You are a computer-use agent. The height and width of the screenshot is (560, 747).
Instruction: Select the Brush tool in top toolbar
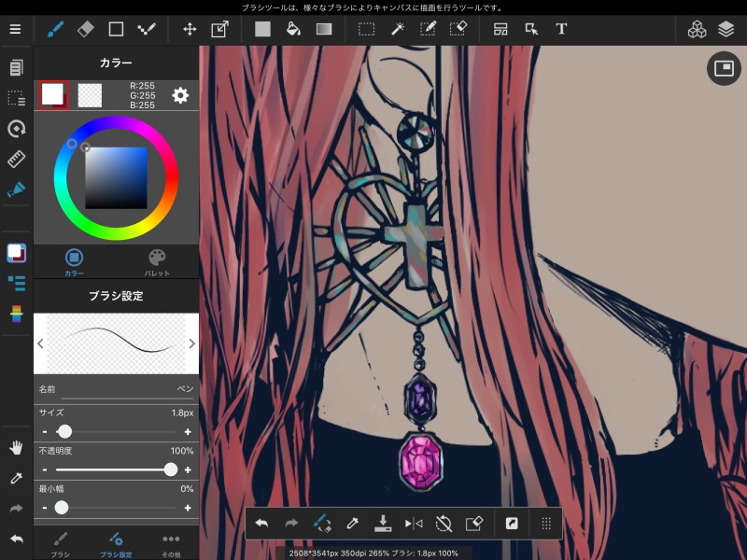coord(55,29)
